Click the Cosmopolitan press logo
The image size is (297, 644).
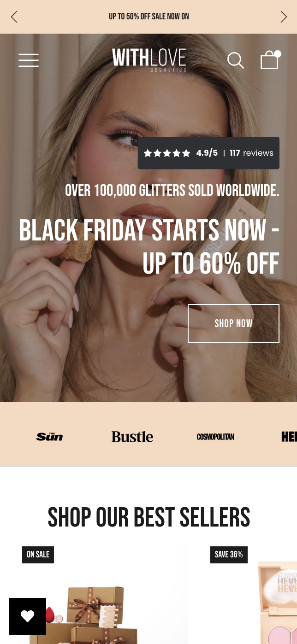point(215,437)
